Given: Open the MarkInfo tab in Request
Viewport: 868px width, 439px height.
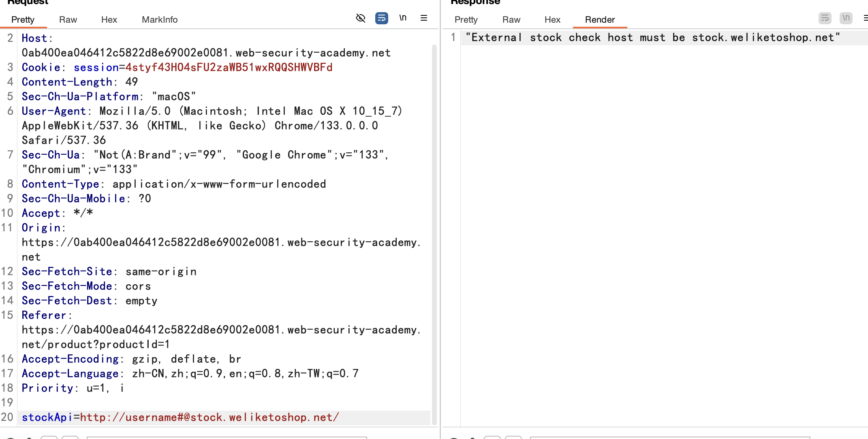Looking at the screenshot, I should (160, 19).
